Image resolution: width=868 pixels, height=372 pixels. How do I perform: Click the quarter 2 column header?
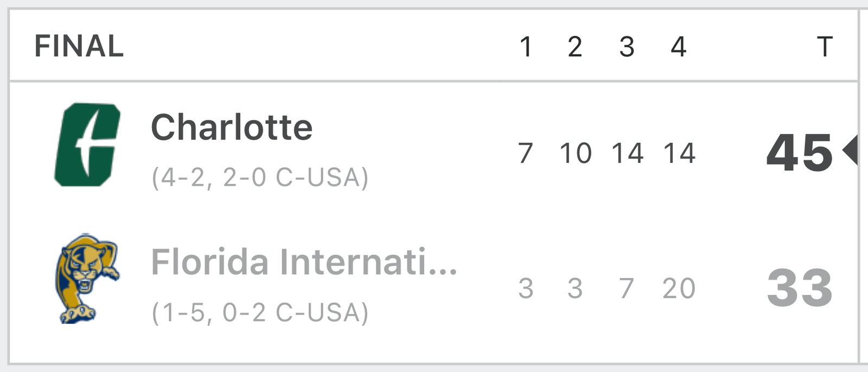(x=575, y=47)
